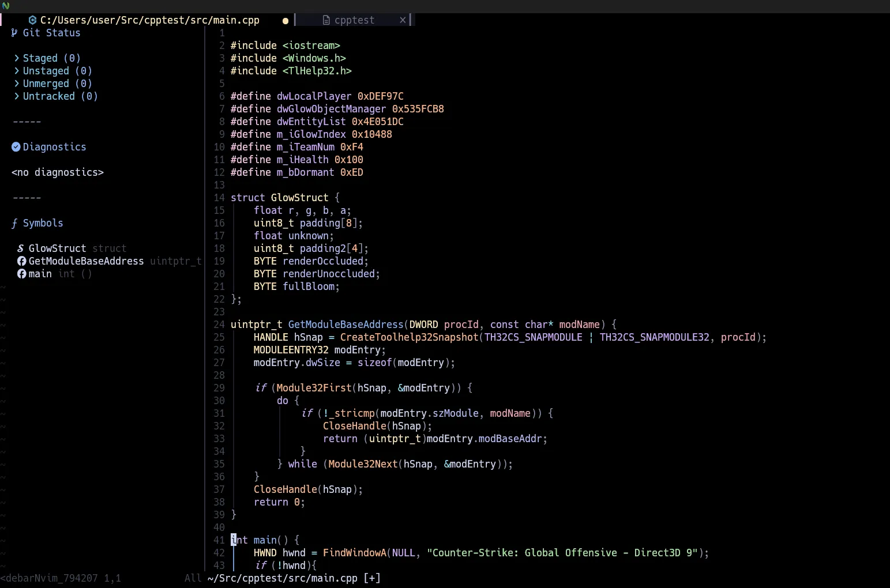Click the Symbols function icon in sidebar header

click(14, 223)
